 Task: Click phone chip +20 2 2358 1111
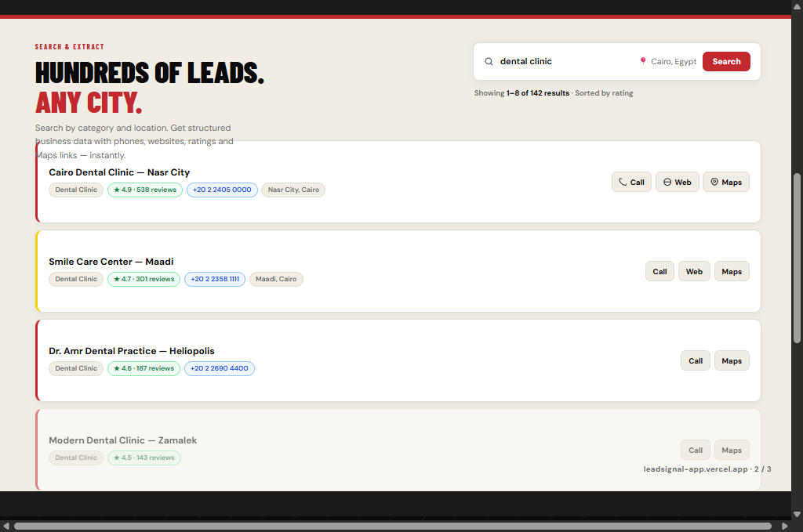click(215, 279)
